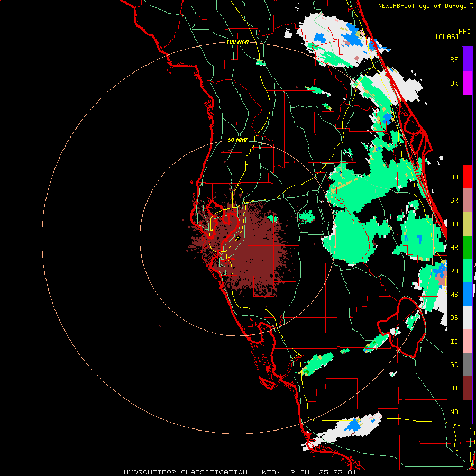Pick the white DS legend swatch
This screenshot has height=476, width=476.
tap(467, 317)
